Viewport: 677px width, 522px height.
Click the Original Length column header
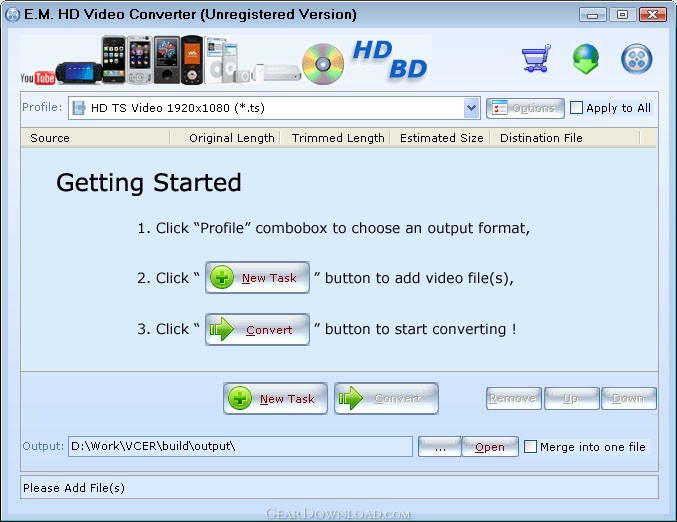[231, 138]
